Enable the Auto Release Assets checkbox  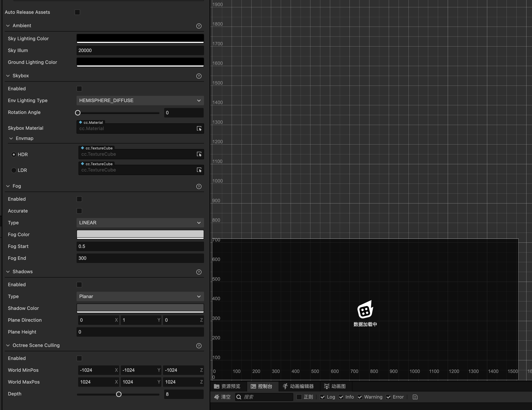(78, 12)
